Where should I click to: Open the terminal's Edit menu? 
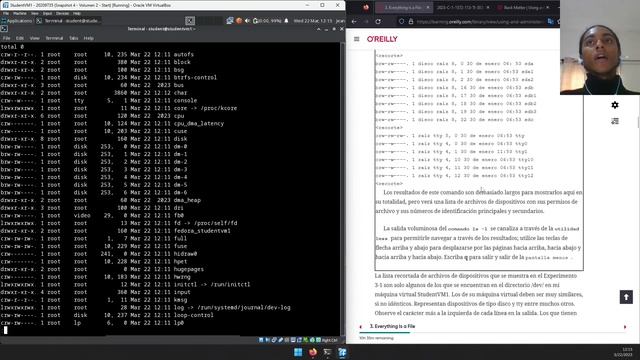coord(20,38)
